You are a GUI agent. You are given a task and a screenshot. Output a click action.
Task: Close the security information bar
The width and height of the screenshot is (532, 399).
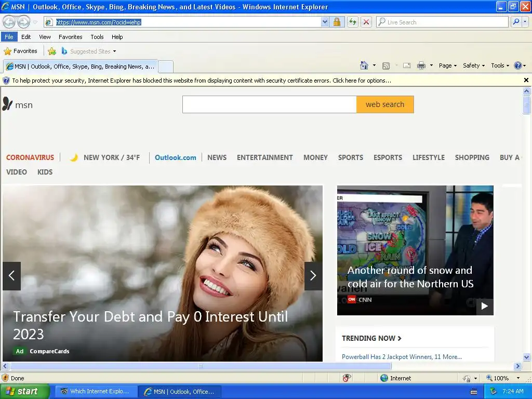[526, 80]
